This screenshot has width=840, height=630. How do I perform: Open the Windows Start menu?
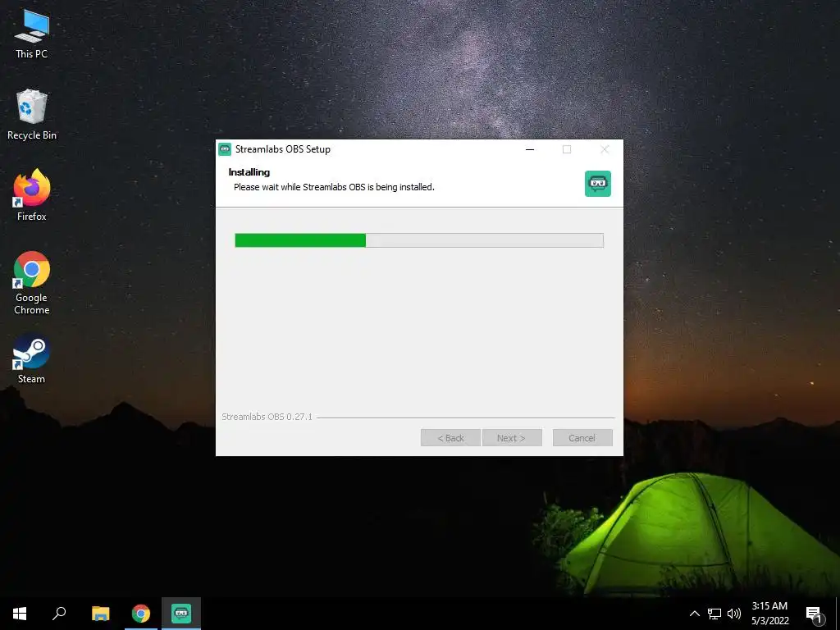pos(20,614)
